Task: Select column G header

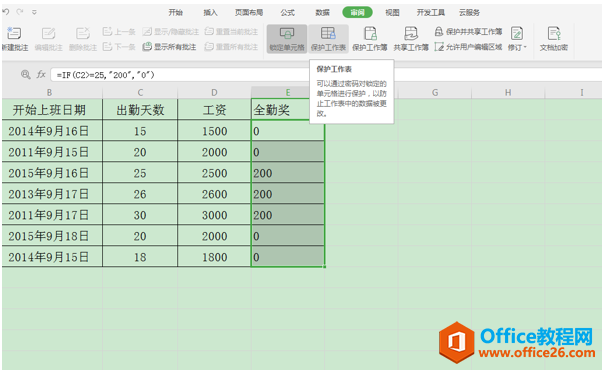Action: pyautogui.click(x=435, y=92)
